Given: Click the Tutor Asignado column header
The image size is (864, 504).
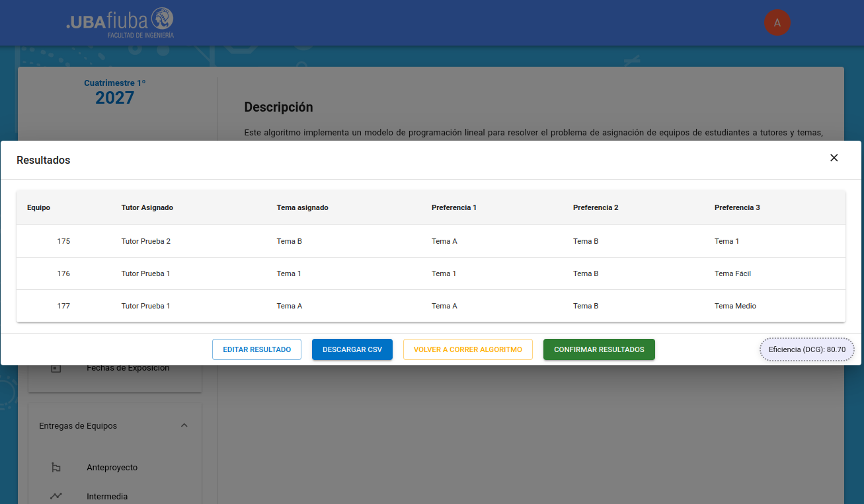Looking at the screenshot, I should point(147,207).
